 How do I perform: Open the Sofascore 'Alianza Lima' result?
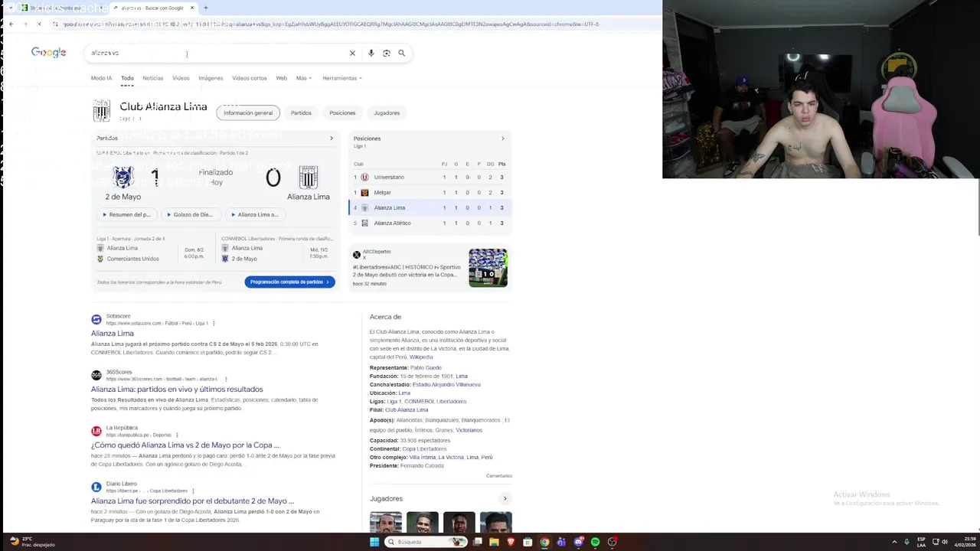(113, 334)
